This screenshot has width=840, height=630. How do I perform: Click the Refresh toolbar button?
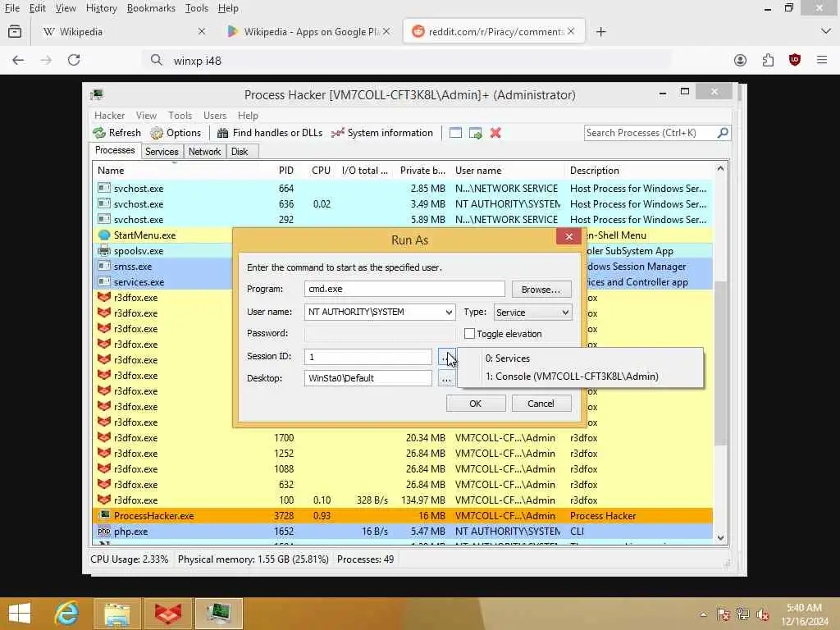coord(116,133)
